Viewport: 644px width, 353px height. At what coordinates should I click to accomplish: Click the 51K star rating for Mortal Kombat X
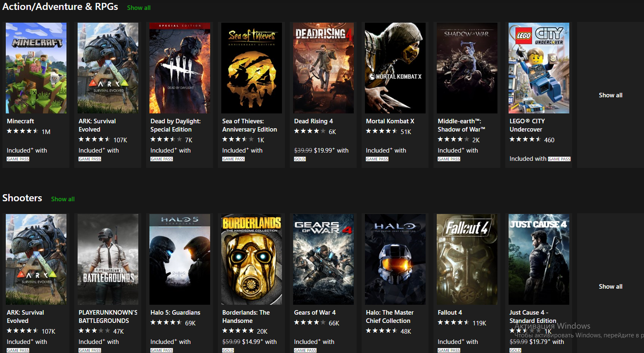coord(388,132)
